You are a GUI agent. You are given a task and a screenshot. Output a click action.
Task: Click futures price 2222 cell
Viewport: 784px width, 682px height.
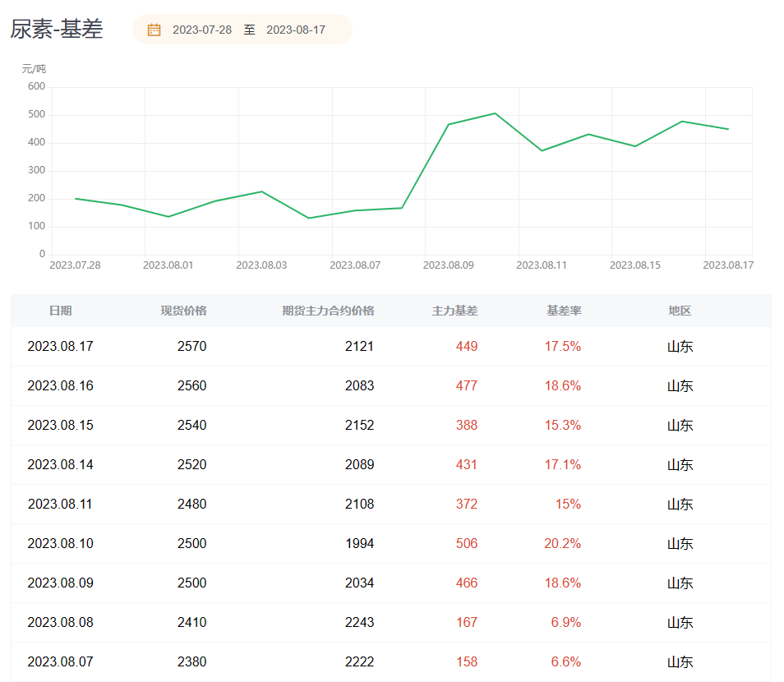pos(359,662)
